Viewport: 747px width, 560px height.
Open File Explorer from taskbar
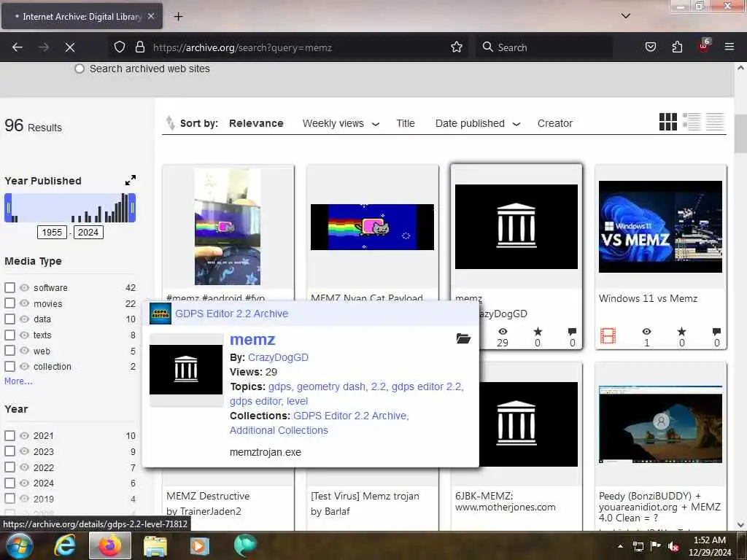tap(155, 546)
